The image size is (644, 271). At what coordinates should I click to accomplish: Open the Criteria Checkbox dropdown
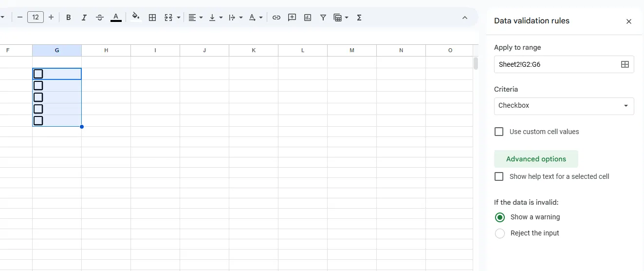click(x=564, y=106)
